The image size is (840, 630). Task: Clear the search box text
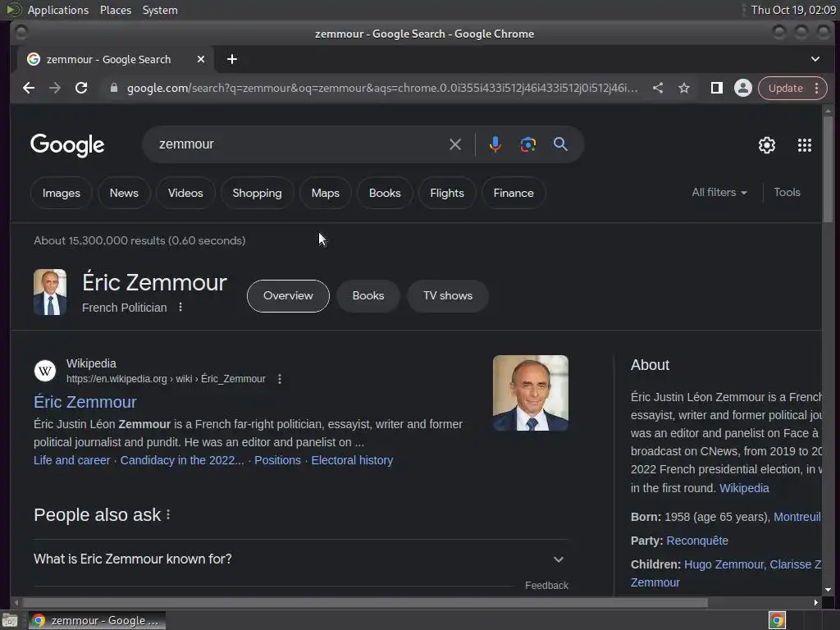[x=454, y=144]
